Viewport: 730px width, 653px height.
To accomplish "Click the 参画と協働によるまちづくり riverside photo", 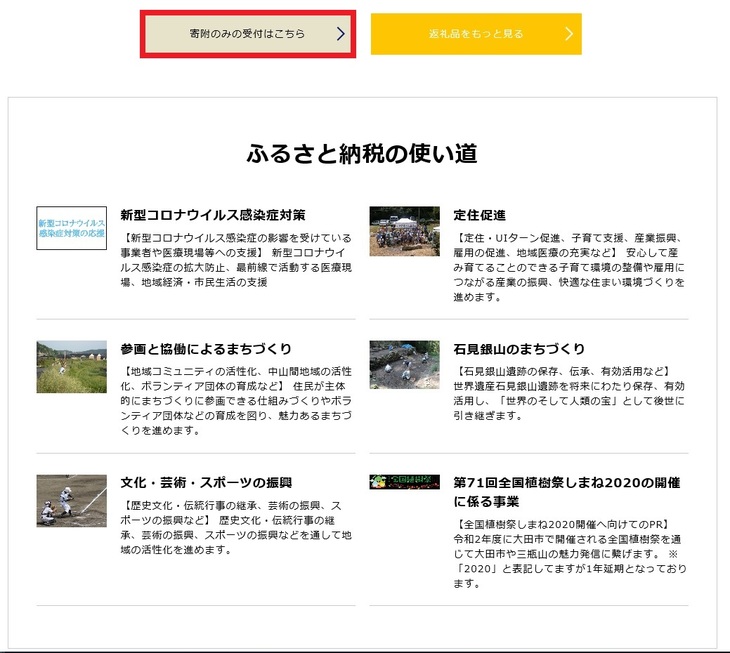I will click(71, 366).
